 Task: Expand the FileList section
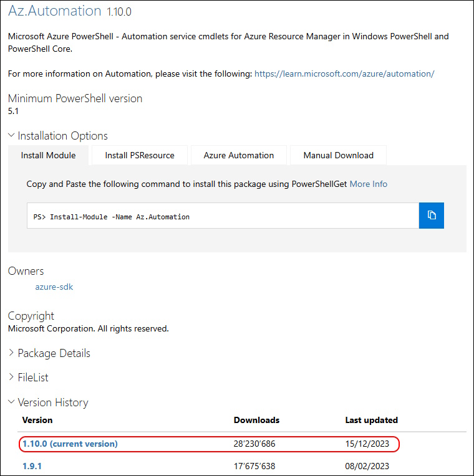[x=28, y=378]
